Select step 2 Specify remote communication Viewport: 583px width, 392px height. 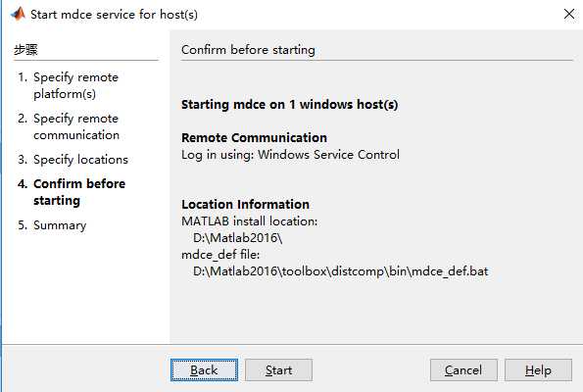click(x=69, y=126)
